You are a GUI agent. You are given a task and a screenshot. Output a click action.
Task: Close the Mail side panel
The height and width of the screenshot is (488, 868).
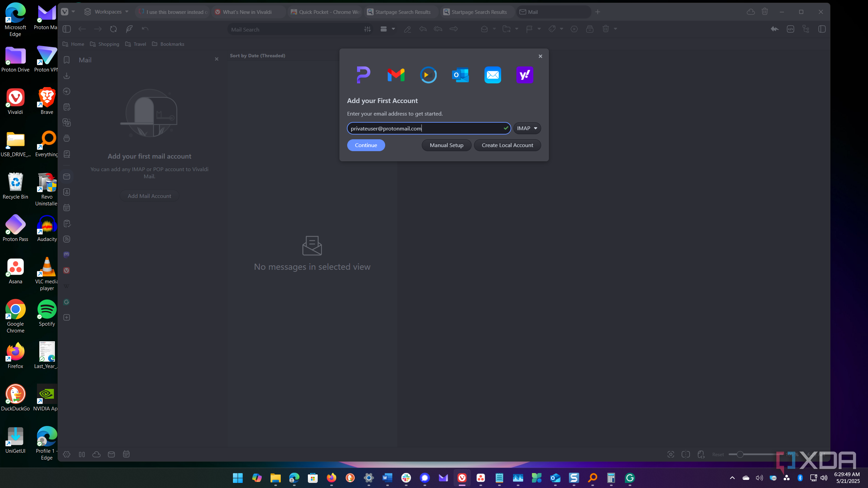[217, 59]
